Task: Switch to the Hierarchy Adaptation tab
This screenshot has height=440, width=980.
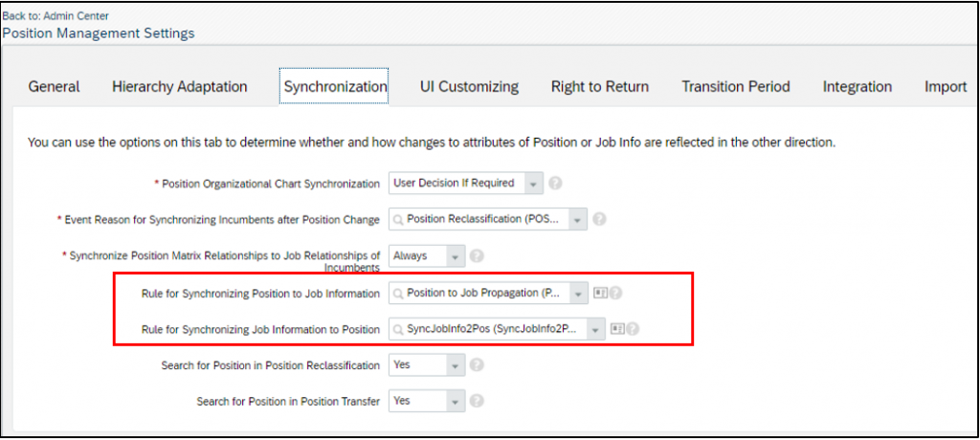Action: pyautogui.click(x=180, y=87)
